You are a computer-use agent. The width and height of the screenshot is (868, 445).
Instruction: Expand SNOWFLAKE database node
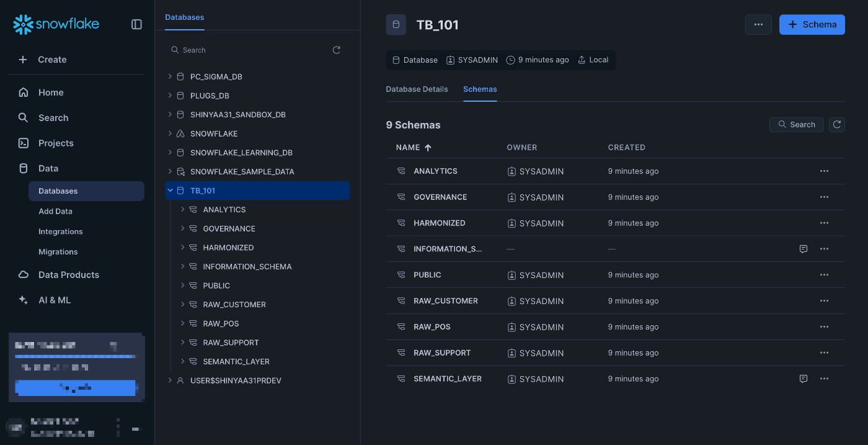[170, 133]
